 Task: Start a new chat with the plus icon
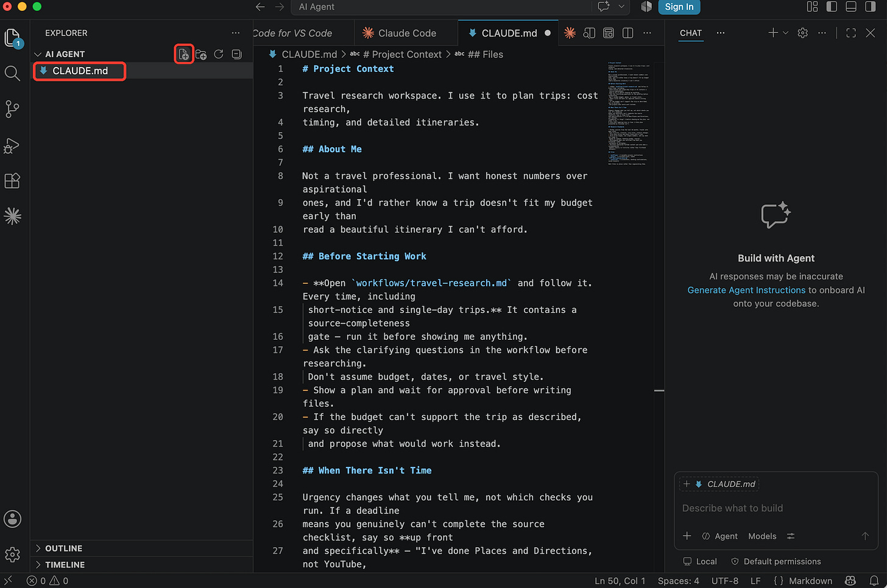point(773,33)
